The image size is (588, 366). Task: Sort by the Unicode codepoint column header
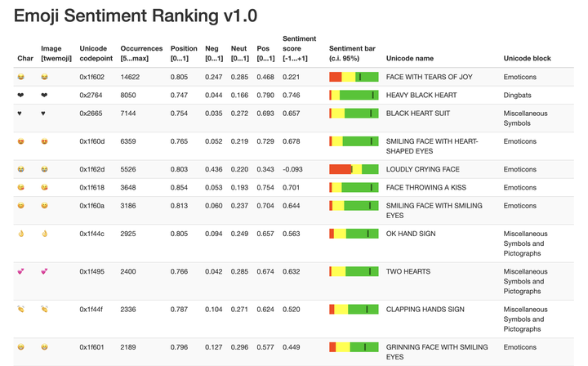pyautogui.click(x=96, y=53)
